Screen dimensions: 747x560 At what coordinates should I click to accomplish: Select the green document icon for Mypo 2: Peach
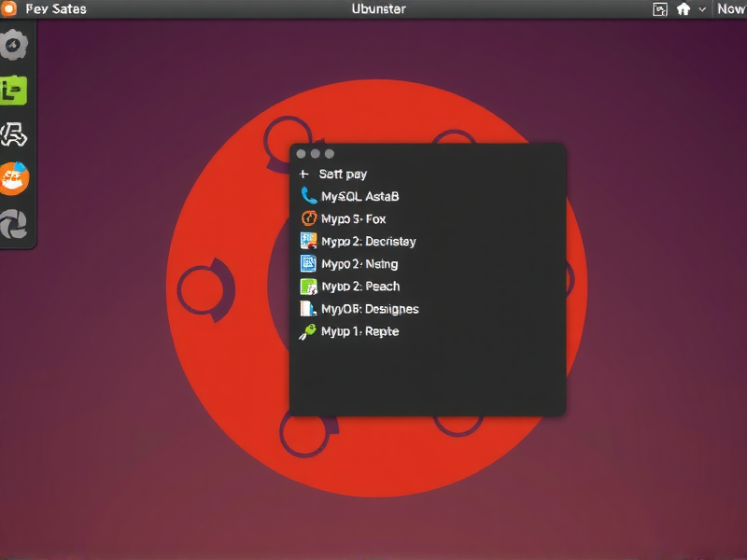(x=306, y=286)
